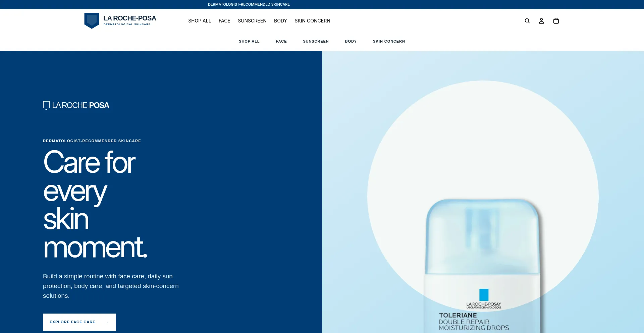Go to homepage via La Roche-Posa header wordmark
This screenshot has width=644, height=333.
(x=130, y=18)
